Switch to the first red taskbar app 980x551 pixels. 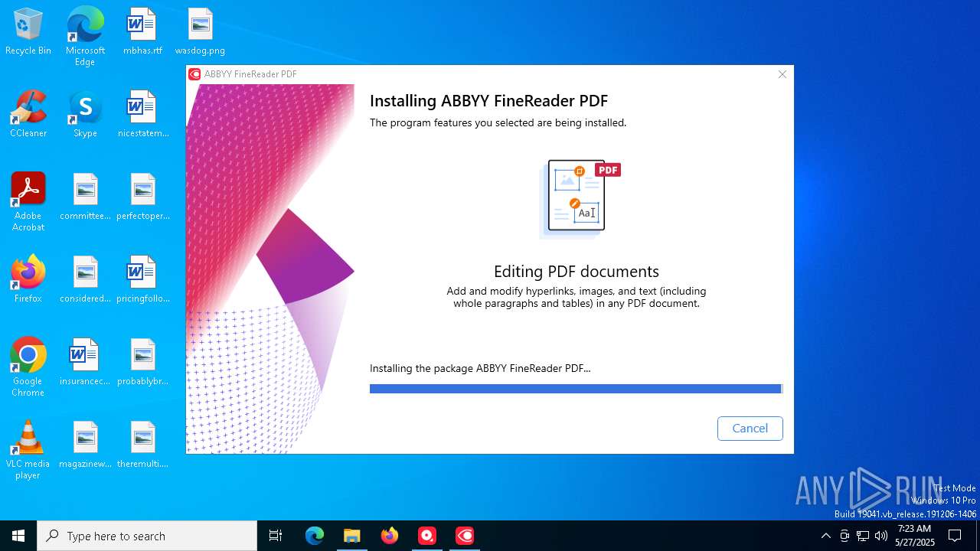tap(427, 536)
